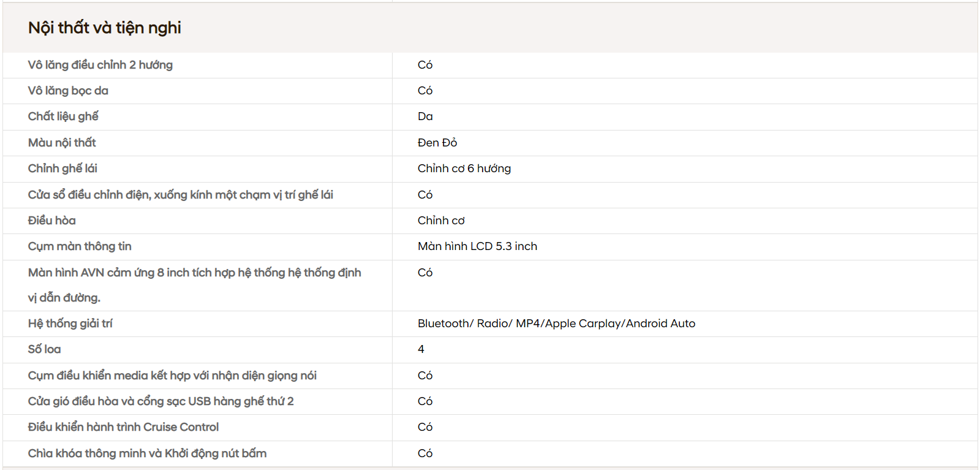Viewport: 980px width, 470px height.
Task: Select the 'Màn hình LCD 5.3 inch' value
Action: click(x=478, y=246)
